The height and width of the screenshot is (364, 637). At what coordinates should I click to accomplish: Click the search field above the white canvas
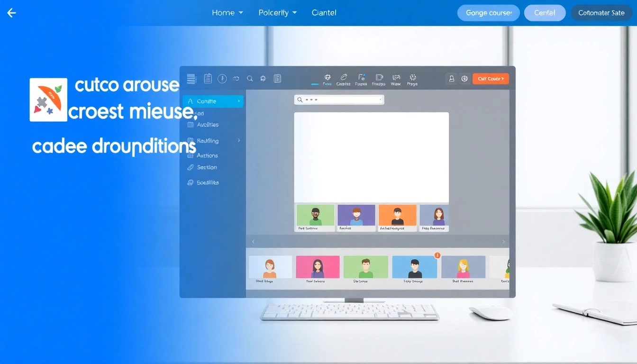339,100
